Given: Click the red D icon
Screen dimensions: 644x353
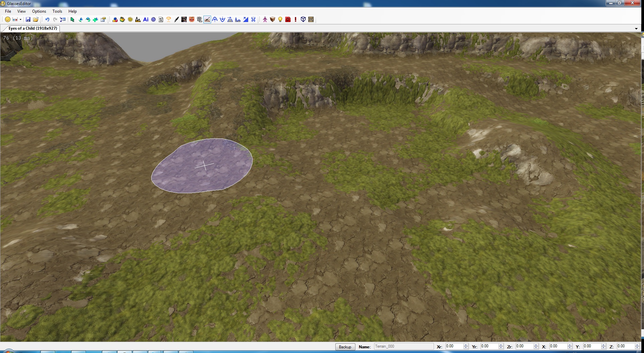Looking at the screenshot, I should coord(288,20).
